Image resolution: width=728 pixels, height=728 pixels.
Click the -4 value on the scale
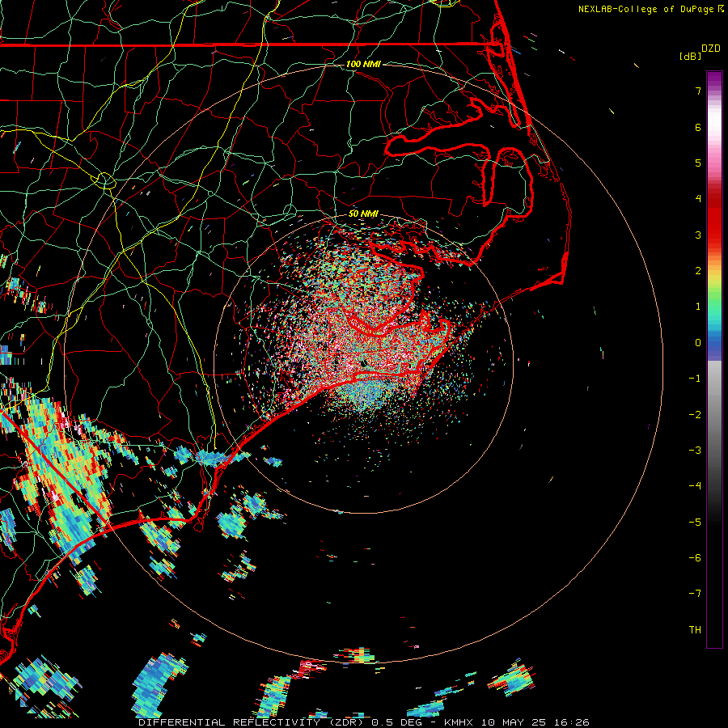(x=695, y=486)
